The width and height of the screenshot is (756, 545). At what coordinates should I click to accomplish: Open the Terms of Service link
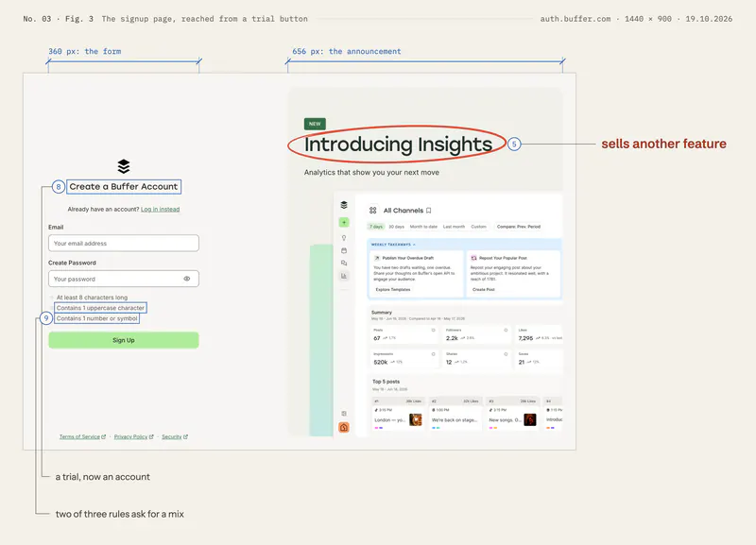pyautogui.click(x=82, y=436)
